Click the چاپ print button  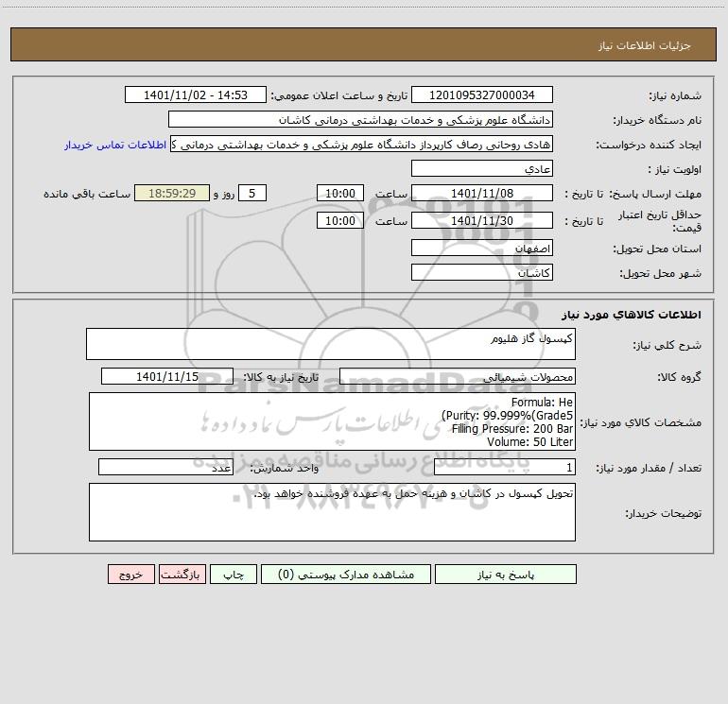pos(234,575)
